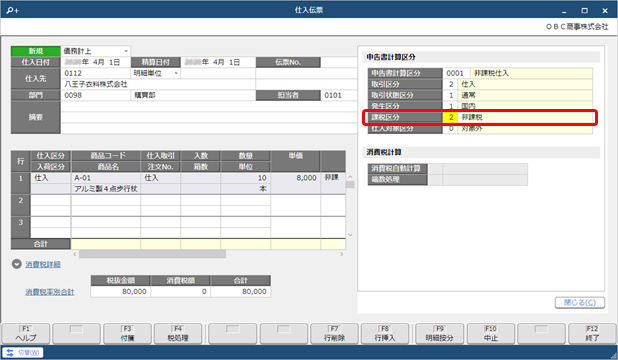Screen dimensions: 618x360
Task: Select row header 2 in detail grid
Action: (20, 205)
